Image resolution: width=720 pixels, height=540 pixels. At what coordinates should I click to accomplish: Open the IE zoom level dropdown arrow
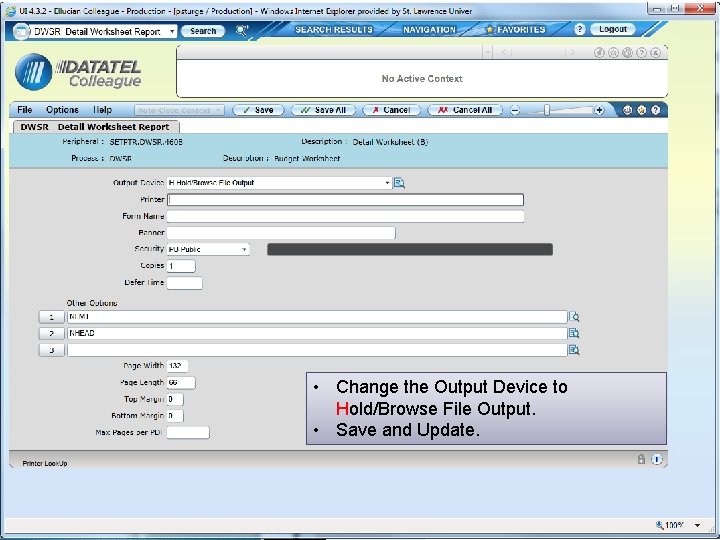(x=698, y=525)
